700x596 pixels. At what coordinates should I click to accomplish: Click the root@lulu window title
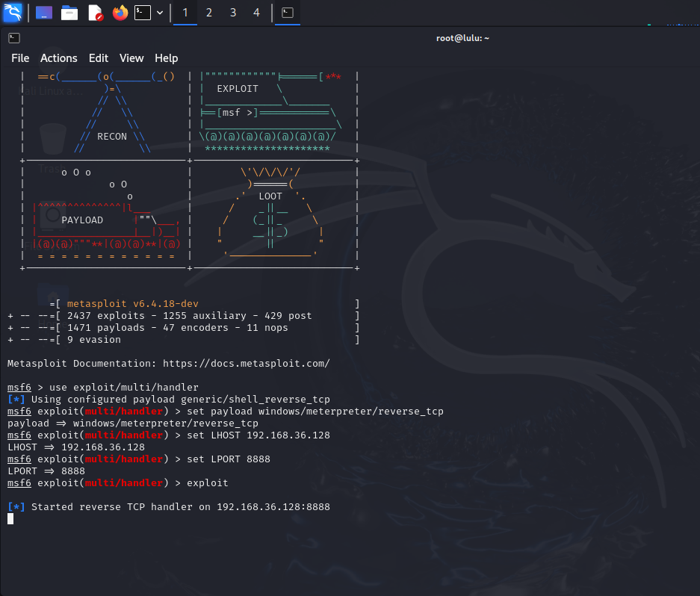462,38
